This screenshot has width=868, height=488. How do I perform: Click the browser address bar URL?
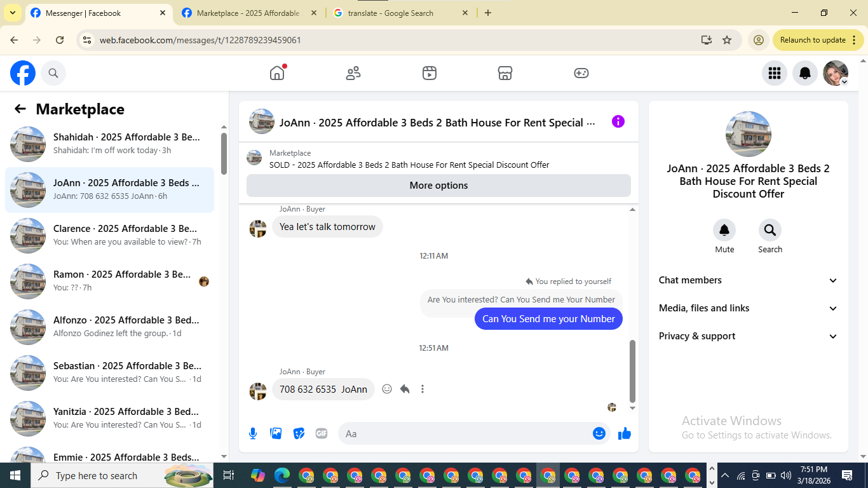pyautogui.click(x=200, y=40)
